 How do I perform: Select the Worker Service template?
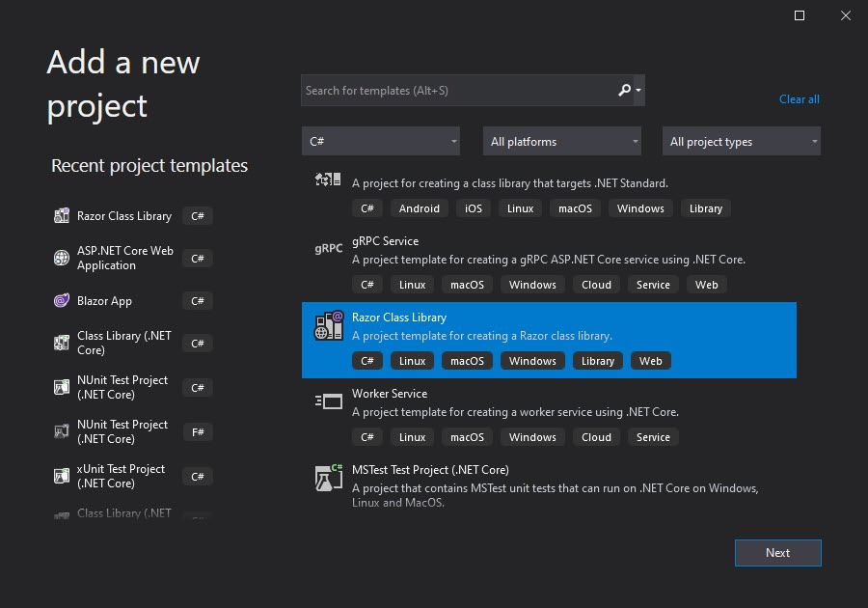pos(549,416)
